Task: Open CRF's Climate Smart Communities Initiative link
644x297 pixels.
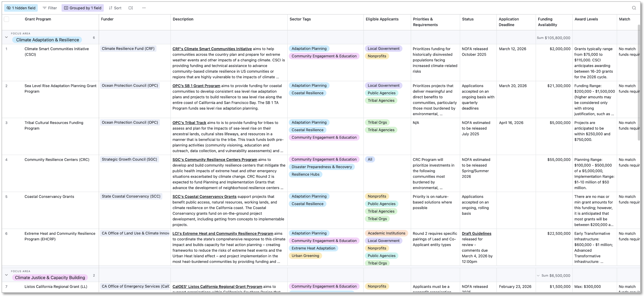Action: point(212,49)
